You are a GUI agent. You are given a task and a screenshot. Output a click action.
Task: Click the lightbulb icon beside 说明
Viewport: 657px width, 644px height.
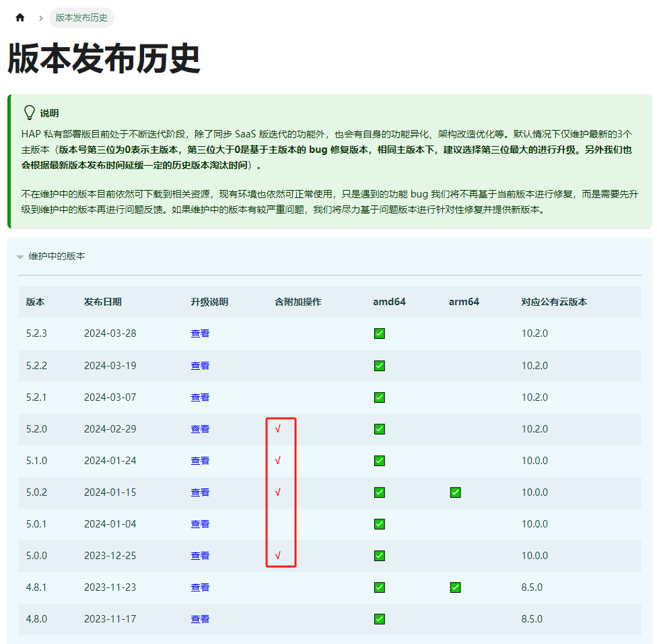tap(28, 112)
